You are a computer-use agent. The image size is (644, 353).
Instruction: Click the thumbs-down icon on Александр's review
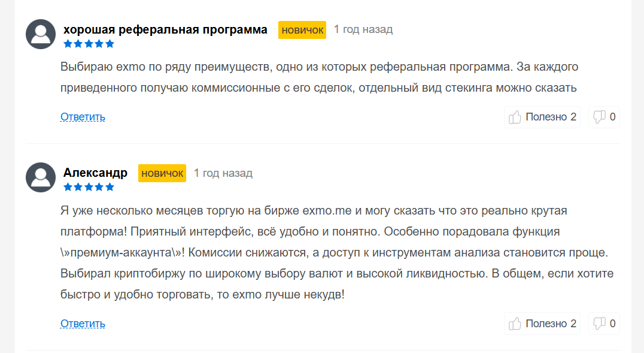[600, 324]
